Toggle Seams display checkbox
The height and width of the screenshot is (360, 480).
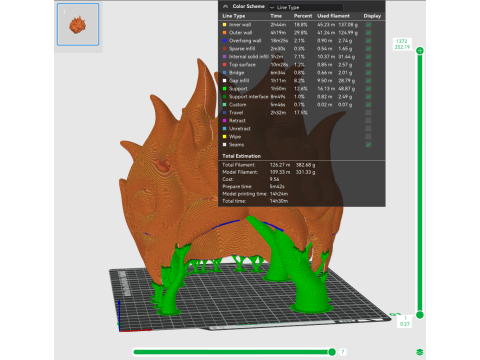[368, 145]
